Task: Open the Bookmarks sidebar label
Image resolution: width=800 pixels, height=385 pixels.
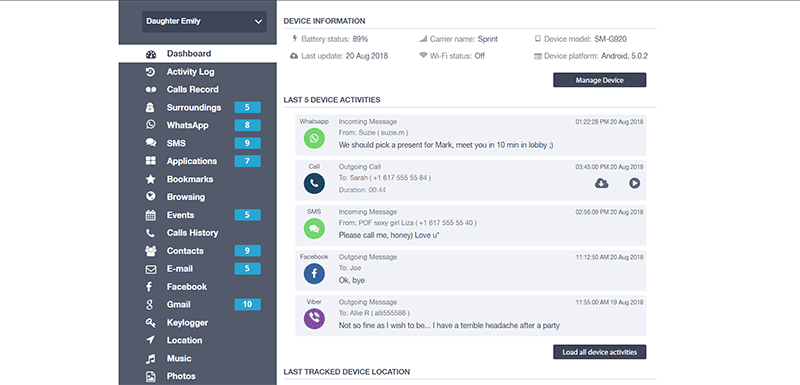Action: 190,179
